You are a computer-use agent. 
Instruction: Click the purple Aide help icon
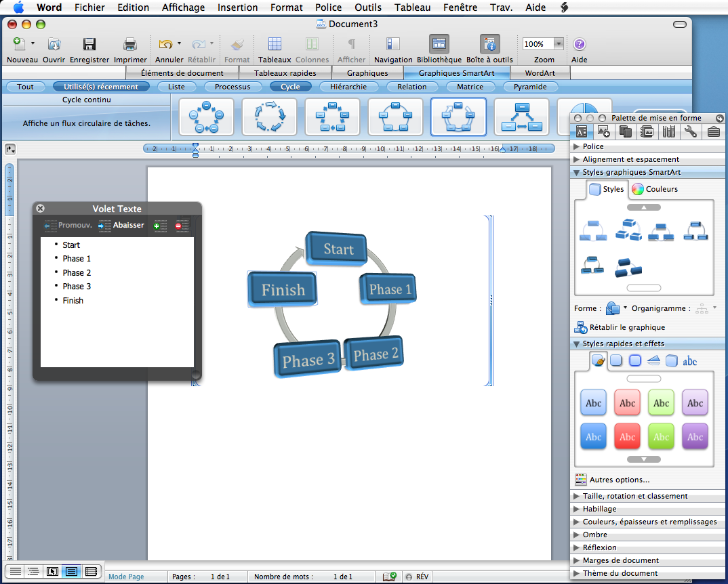point(579,44)
